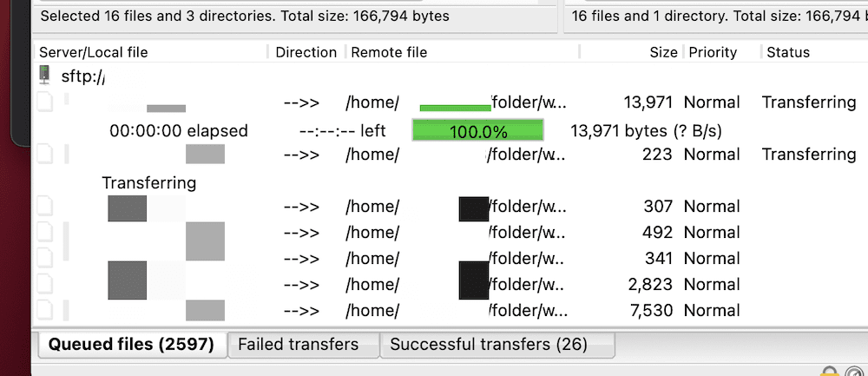Click the sftp server icon in queue
The image size is (868, 376).
[45, 76]
